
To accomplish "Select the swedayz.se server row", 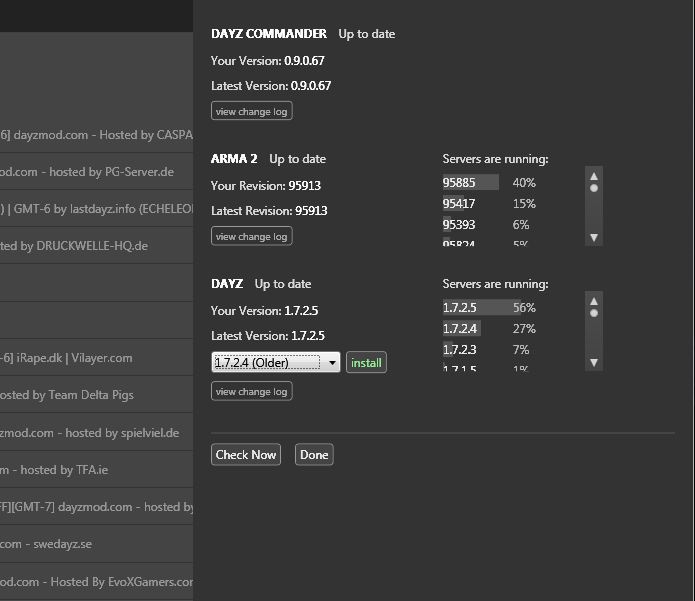I will 96,544.
